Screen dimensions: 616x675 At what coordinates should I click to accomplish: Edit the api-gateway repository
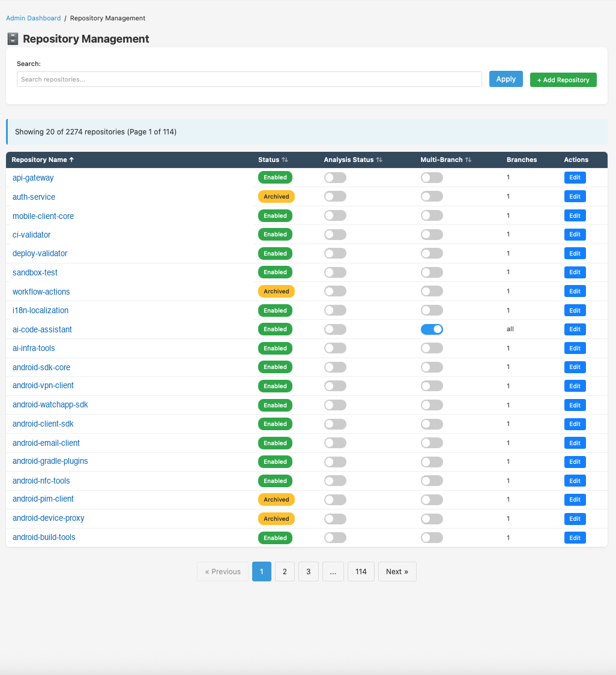coord(575,178)
